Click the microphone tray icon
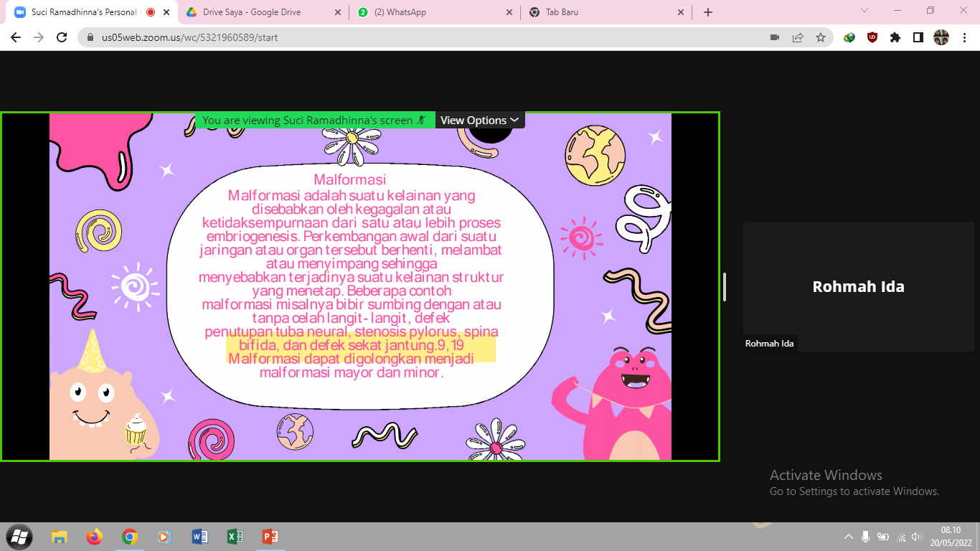 pos(866,537)
